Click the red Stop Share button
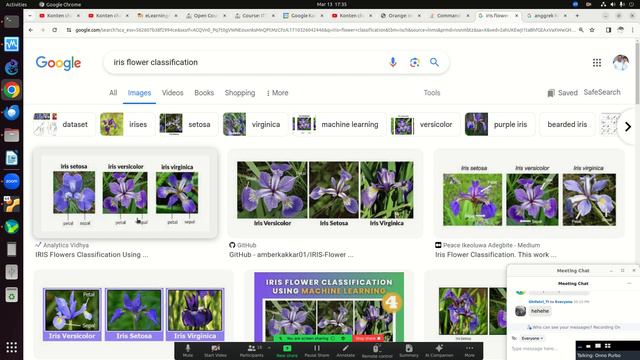Screen dimensions: 640x360 point(367,338)
